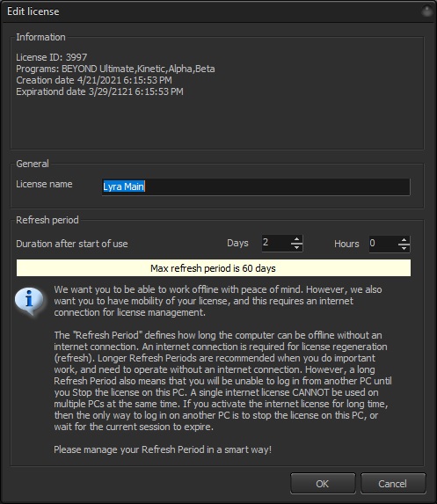Click the Creation date line
This screenshot has height=504, width=437.
[94, 80]
